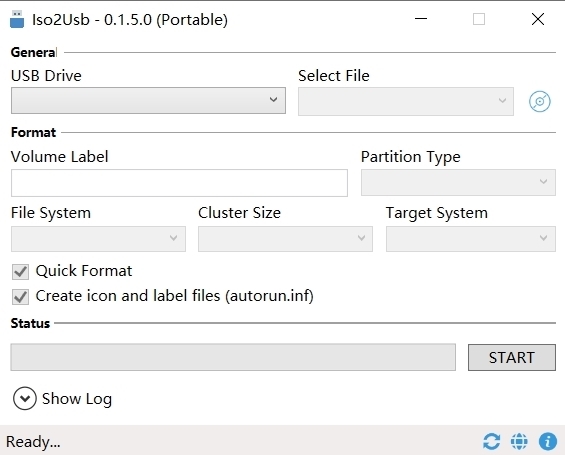Screen dimensions: 565x455
Task: Click the Iso2Usb app icon in title bar
Action: (x=17, y=19)
